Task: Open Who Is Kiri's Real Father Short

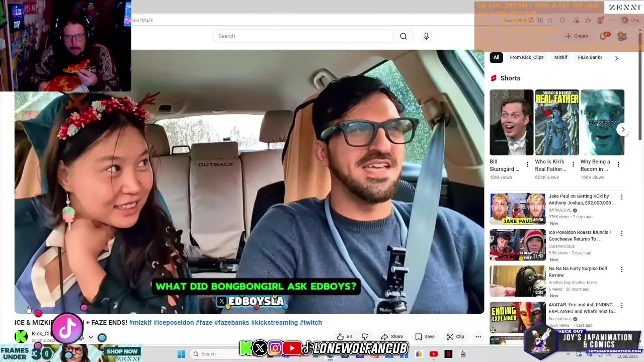Action: pos(557,122)
